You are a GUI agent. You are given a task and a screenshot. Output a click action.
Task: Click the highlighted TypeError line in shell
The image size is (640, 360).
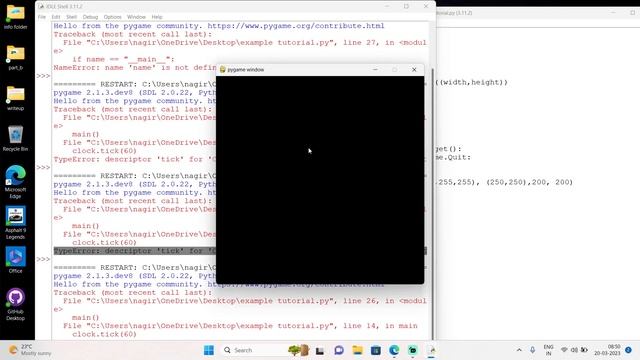point(135,251)
